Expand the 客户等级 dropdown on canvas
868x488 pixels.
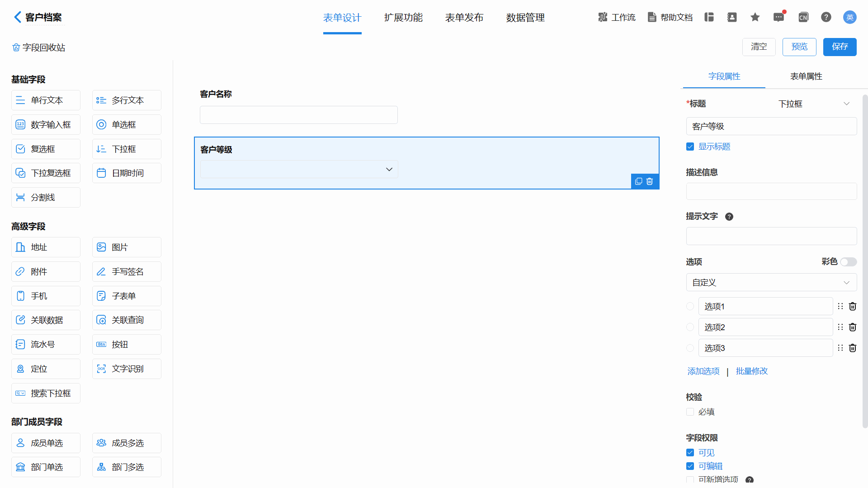[299, 169]
